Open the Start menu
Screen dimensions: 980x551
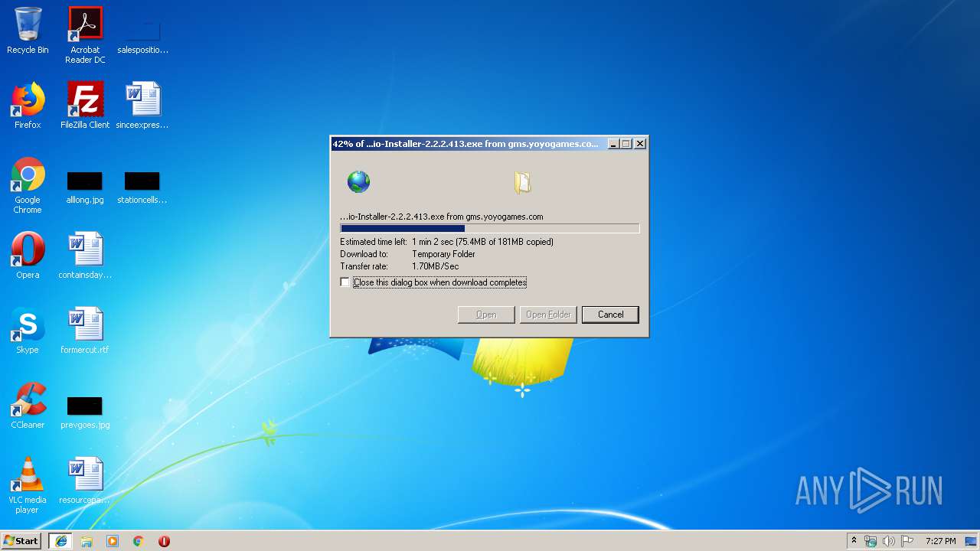pyautogui.click(x=21, y=541)
